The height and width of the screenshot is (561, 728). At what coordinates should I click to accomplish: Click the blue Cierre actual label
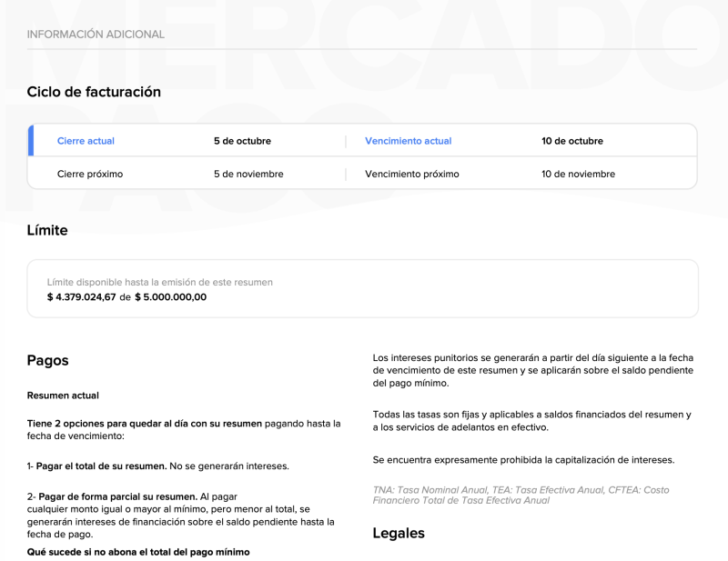[86, 141]
